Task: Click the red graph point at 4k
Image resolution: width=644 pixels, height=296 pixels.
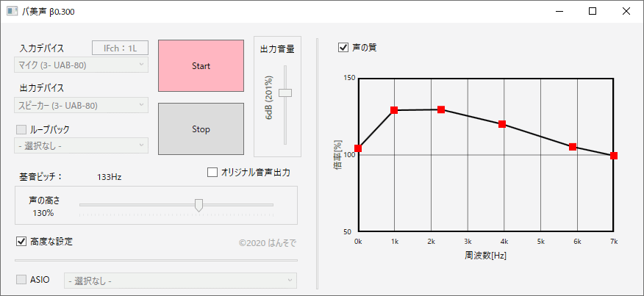Action: point(502,124)
